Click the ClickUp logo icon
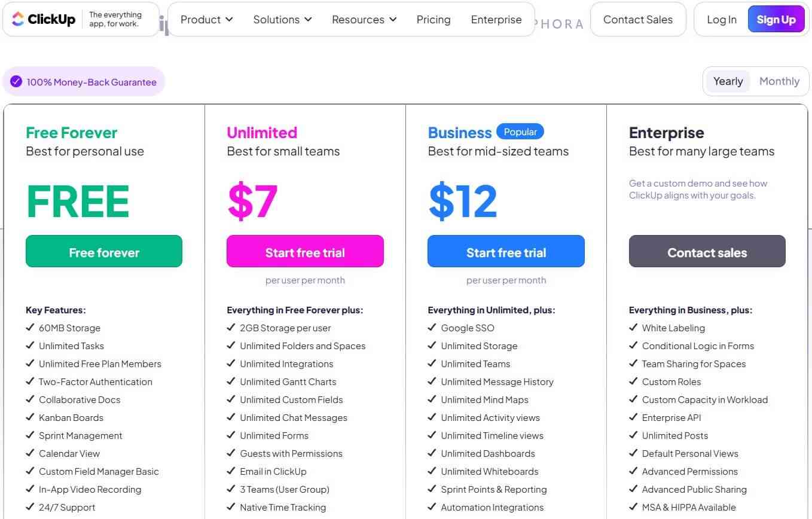Viewport: 812px width, 519px height. coord(18,19)
